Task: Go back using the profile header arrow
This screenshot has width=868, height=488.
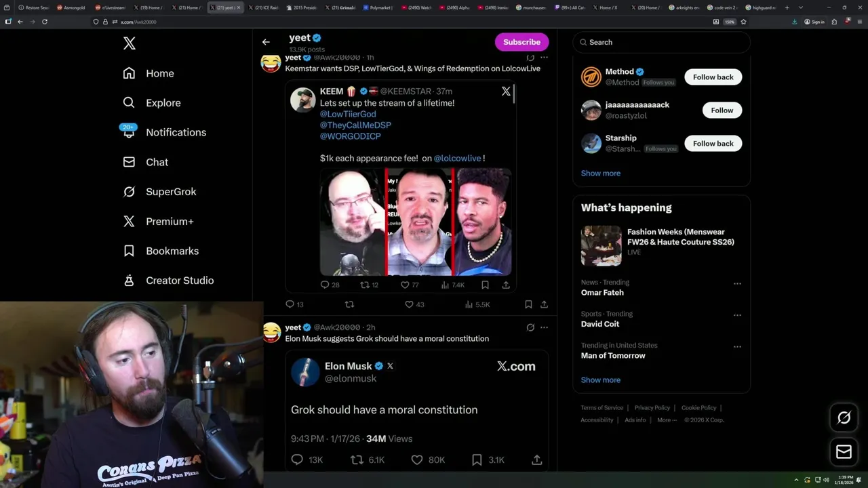Action: pyautogui.click(x=266, y=42)
